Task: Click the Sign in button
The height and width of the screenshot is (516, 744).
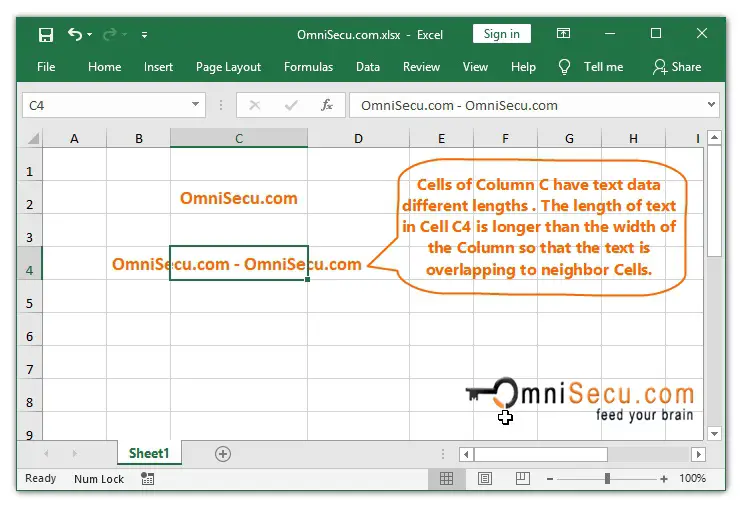Action: (x=502, y=34)
